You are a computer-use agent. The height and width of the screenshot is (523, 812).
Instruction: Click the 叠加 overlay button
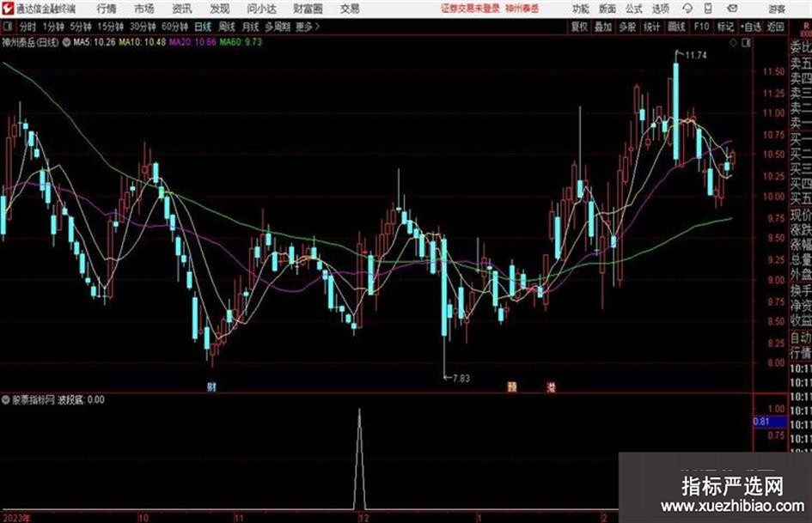[603, 27]
